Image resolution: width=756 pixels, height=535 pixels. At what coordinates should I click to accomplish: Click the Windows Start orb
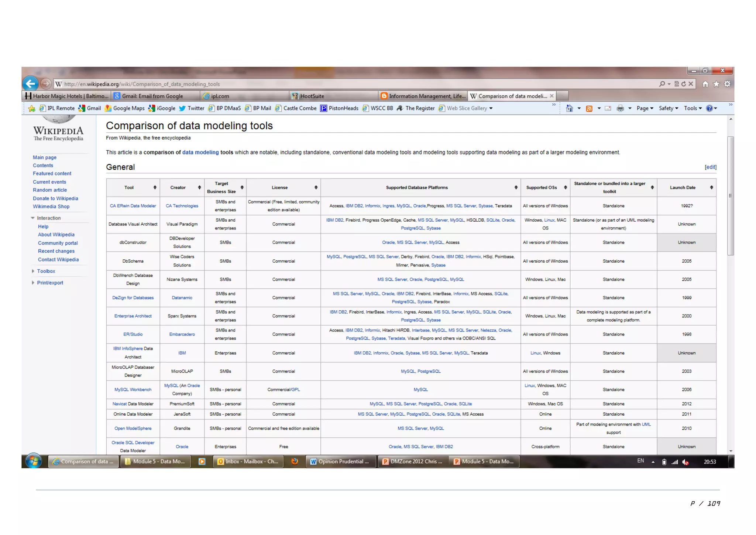34,461
